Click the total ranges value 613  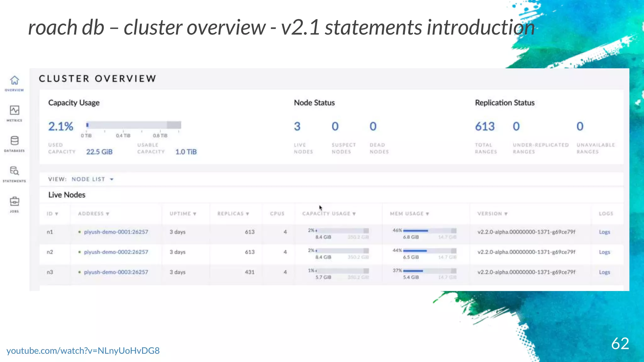[x=485, y=126]
